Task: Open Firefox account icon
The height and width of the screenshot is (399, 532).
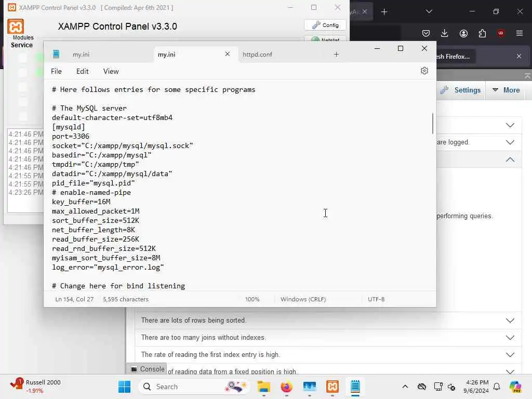Action: coord(463,33)
